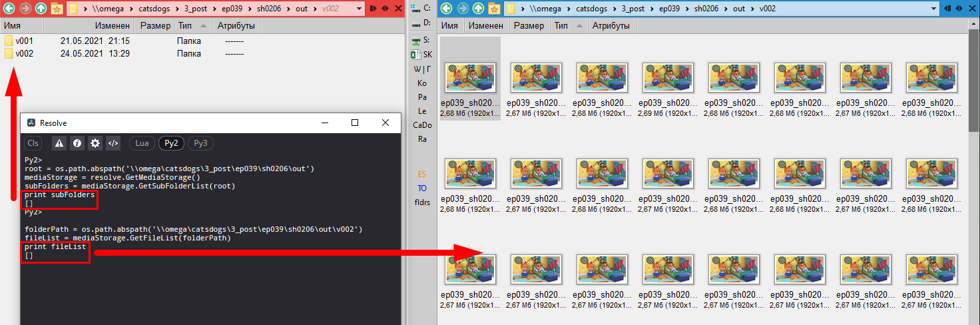The height and width of the screenshot is (325, 980).
Task: Click the Resolve app icon in console title
Action: [31, 123]
